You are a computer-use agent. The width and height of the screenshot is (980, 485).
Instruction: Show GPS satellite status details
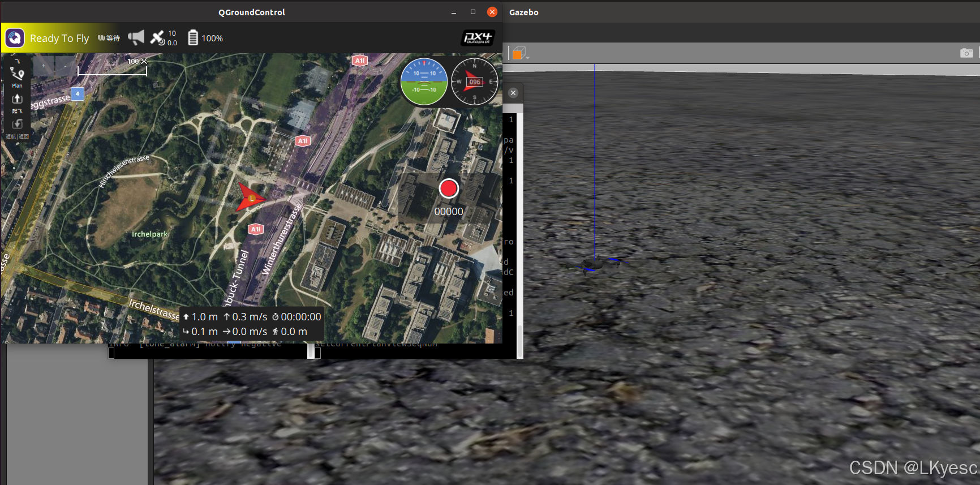pyautogui.click(x=164, y=38)
